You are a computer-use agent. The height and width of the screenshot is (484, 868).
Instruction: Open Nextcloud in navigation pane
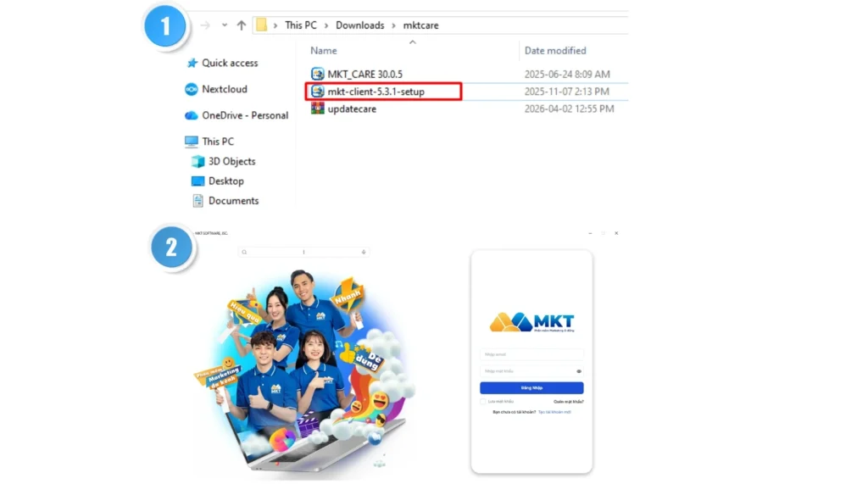point(224,89)
